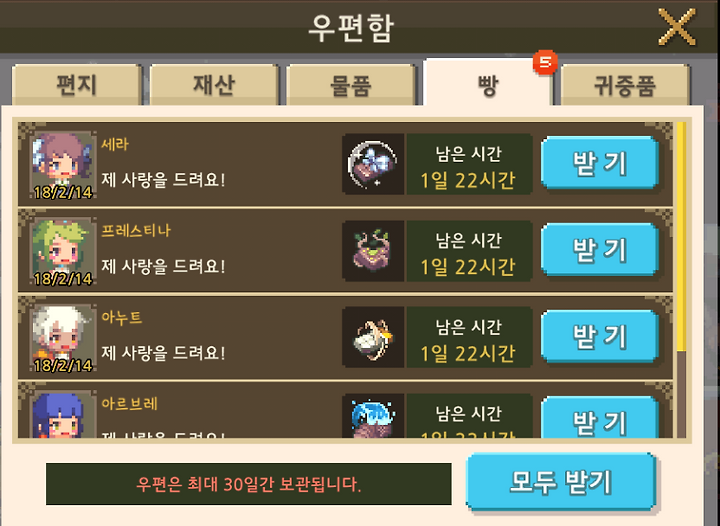Click Sera's character portrait
Viewport: 720px width, 526px height.
coord(62,165)
